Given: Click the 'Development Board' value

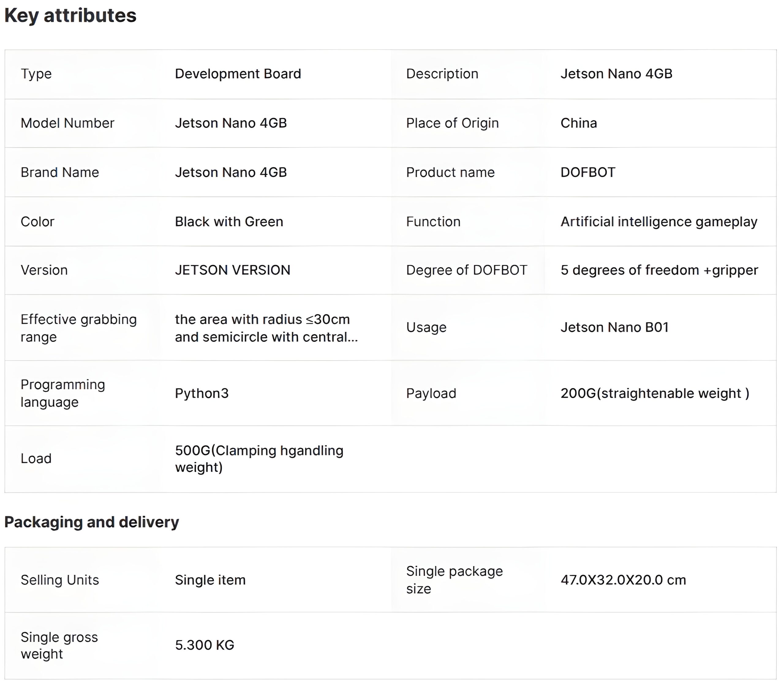Looking at the screenshot, I should point(238,74).
